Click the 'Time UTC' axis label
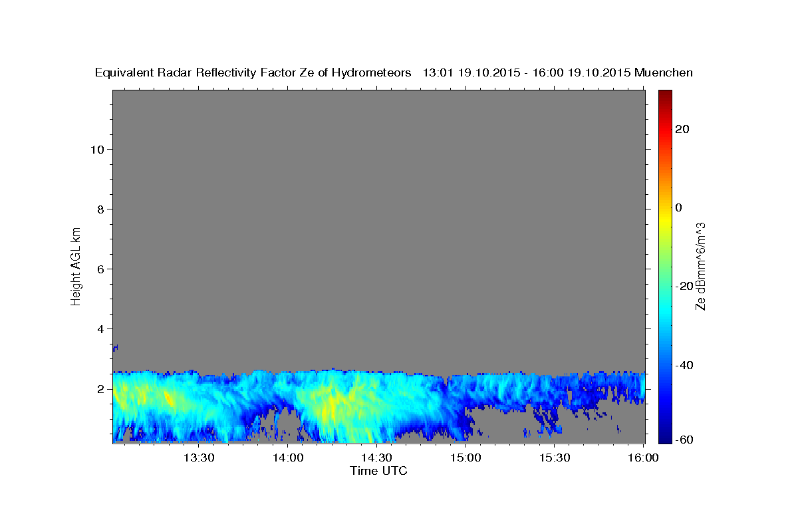798x532 pixels. coord(378,471)
